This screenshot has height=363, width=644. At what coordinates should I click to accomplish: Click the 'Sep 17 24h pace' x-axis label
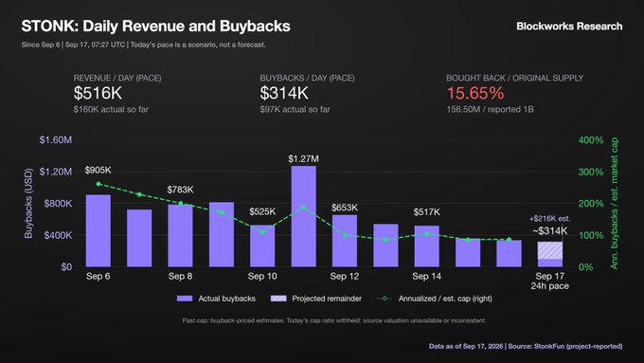pos(550,281)
